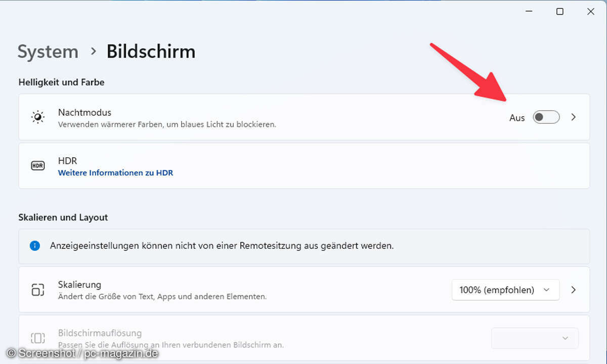
Task: Minimize the Settings window
Action: tap(529, 12)
